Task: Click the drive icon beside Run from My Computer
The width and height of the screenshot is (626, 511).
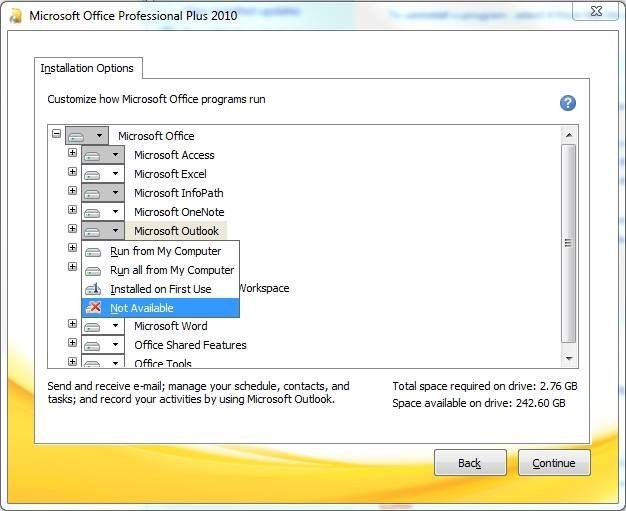Action: 93,252
